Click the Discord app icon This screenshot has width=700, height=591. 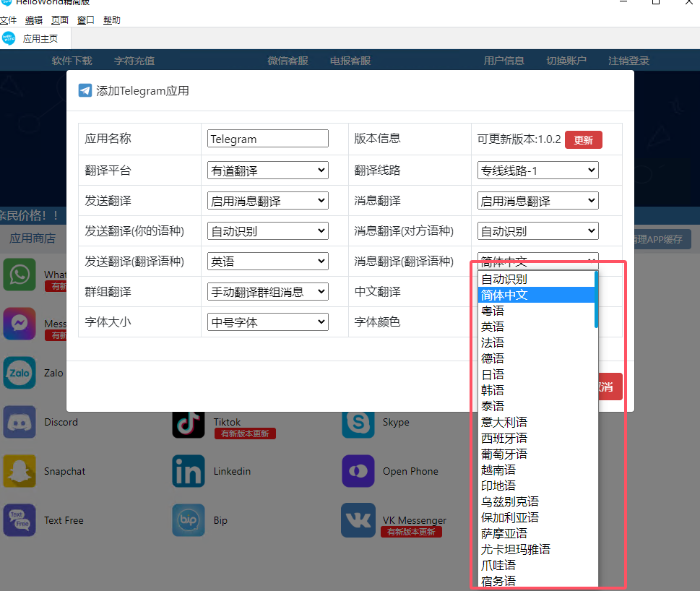point(20,422)
